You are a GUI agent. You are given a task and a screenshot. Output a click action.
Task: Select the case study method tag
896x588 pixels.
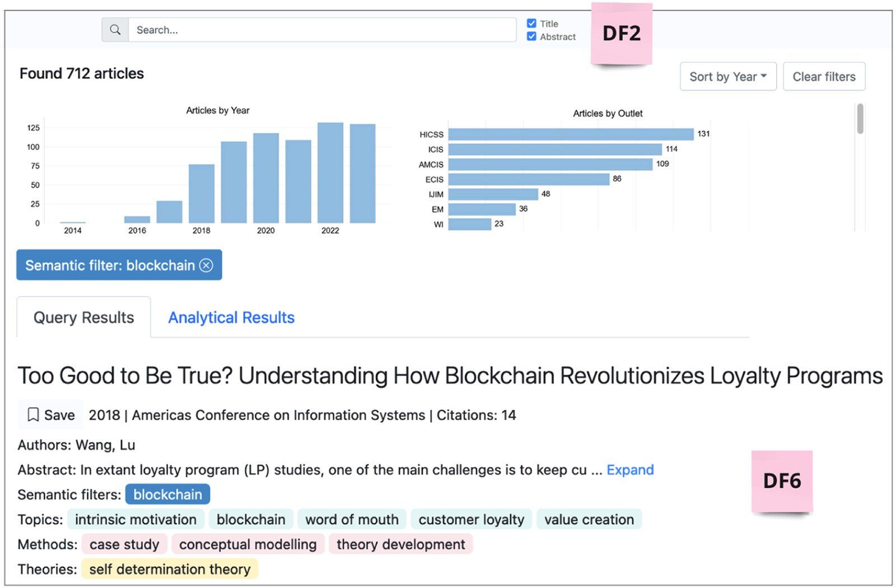[124, 544]
